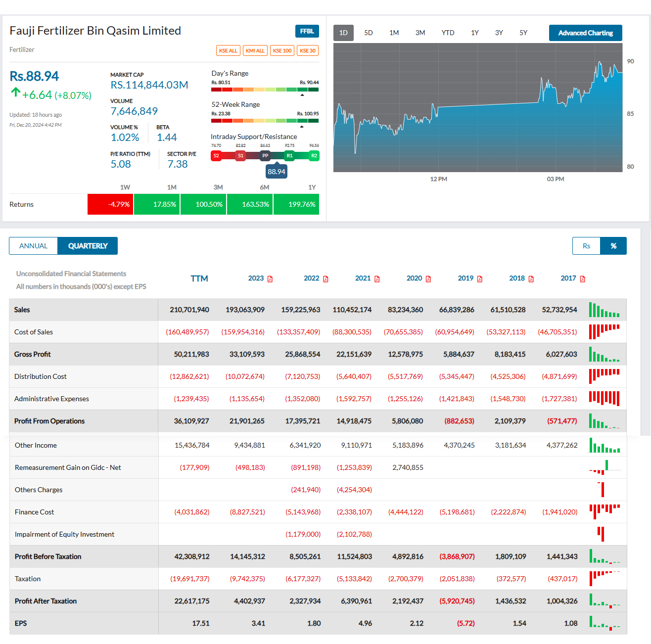Open the KSE 30 index tag
This screenshot has height=644, width=651.
tap(308, 50)
